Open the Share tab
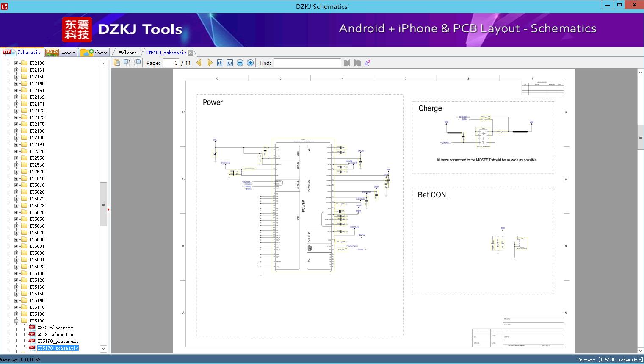 [95, 53]
